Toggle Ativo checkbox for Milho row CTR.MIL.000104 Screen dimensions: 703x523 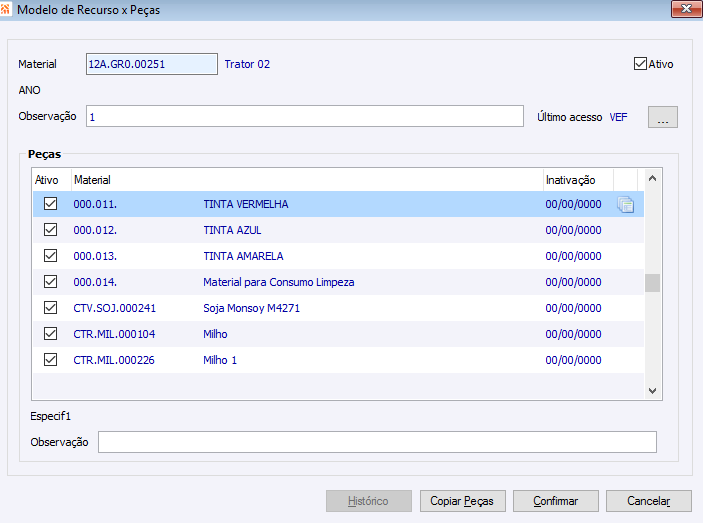pyautogui.click(x=50, y=334)
